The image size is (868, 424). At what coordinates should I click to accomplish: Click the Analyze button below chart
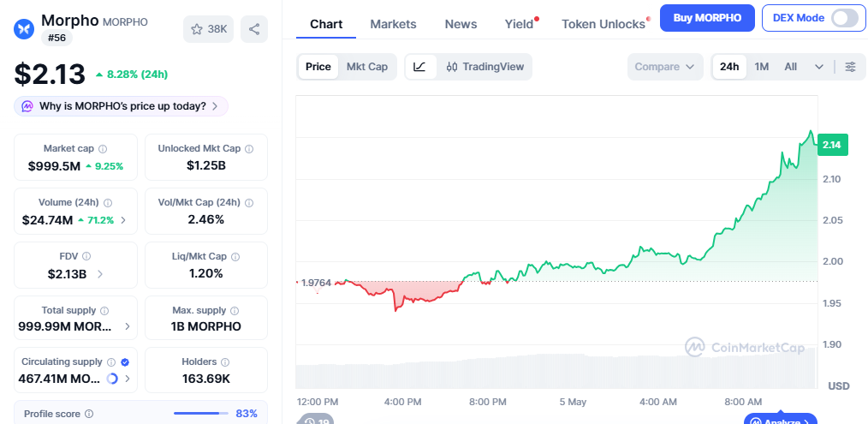click(x=781, y=420)
